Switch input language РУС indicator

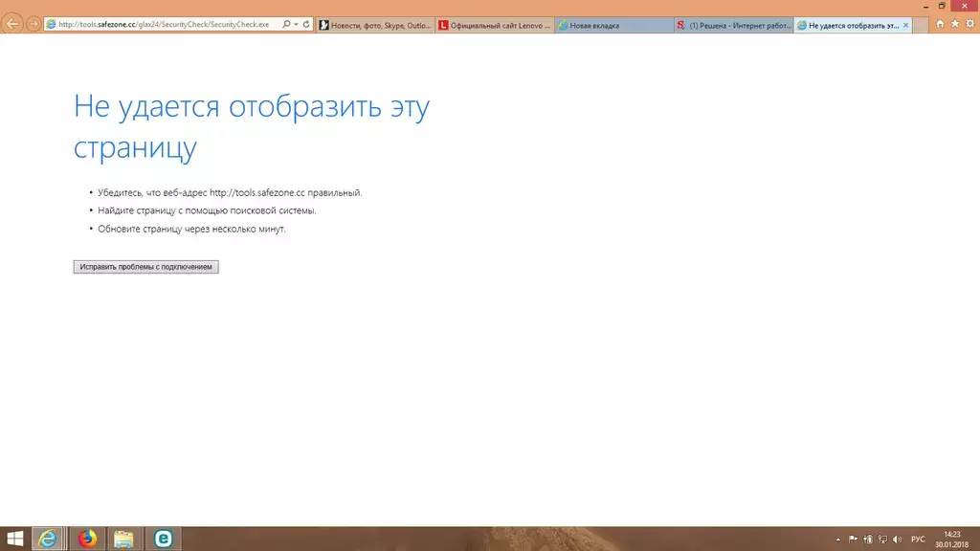(918, 540)
